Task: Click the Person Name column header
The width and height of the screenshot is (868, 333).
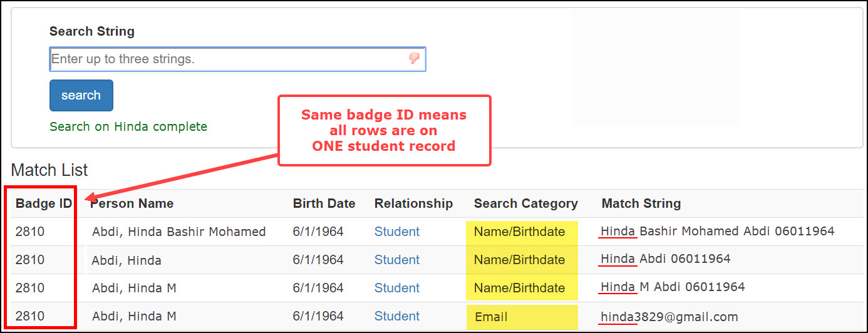Action: (132, 203)
